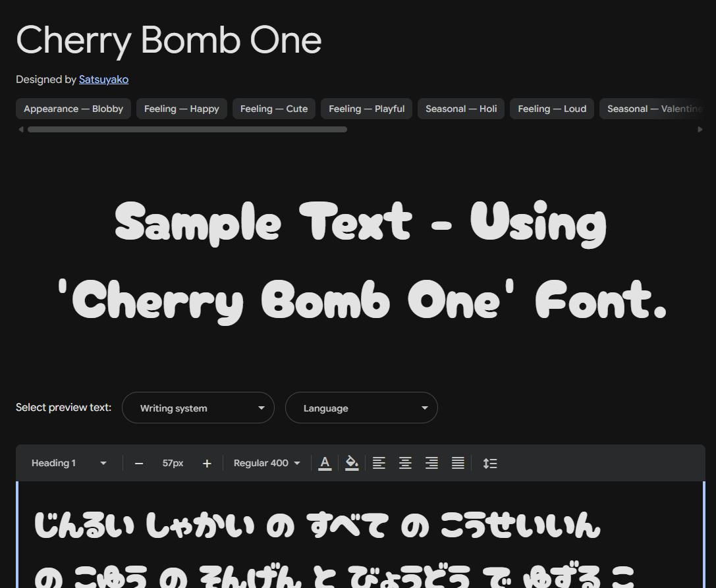
Task: Open the Writing system dropdown
Action: (x=198, y=408)
